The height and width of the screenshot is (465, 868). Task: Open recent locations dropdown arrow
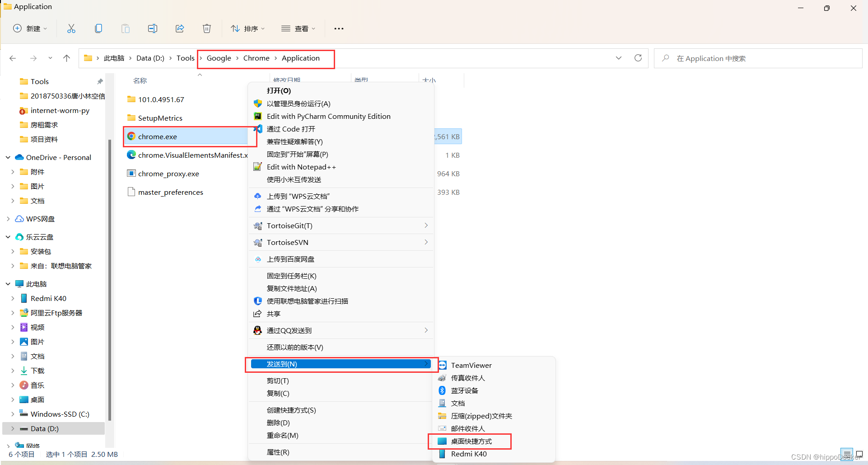coord(50,58)
